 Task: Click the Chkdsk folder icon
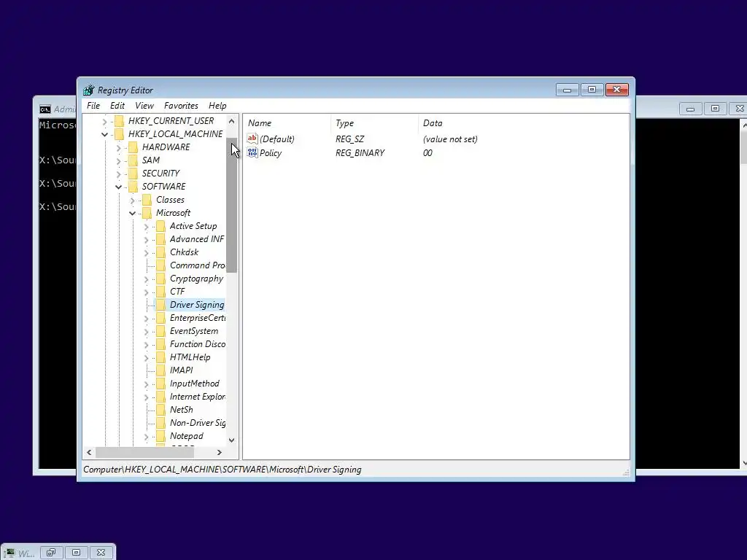(161, 252)
